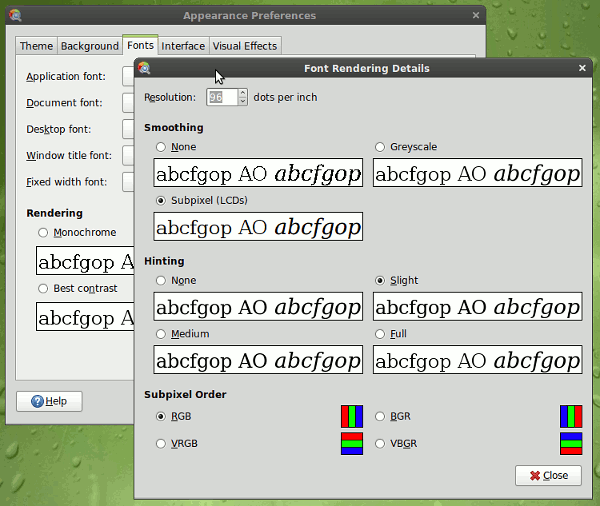The width and height of the screenshot is (600, 506).
Task: Click the VRGB subpixel order color icon
Action: click(352, 444)
